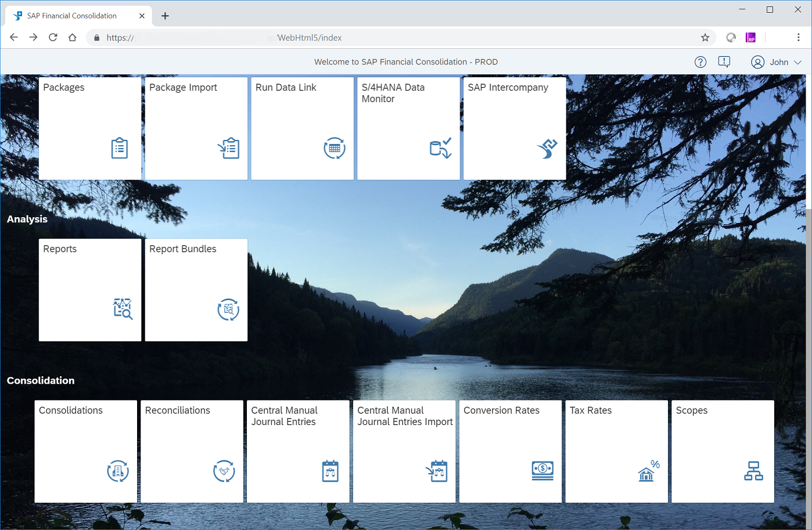Open the Package Import tile
Viewport: 812px width, 530px height.
coord(196,128)
